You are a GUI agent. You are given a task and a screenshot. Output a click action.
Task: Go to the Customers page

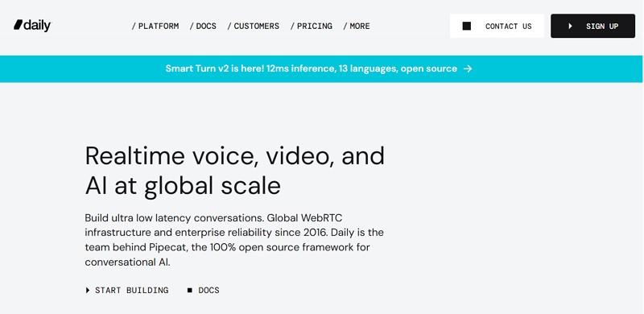point(254,26)
